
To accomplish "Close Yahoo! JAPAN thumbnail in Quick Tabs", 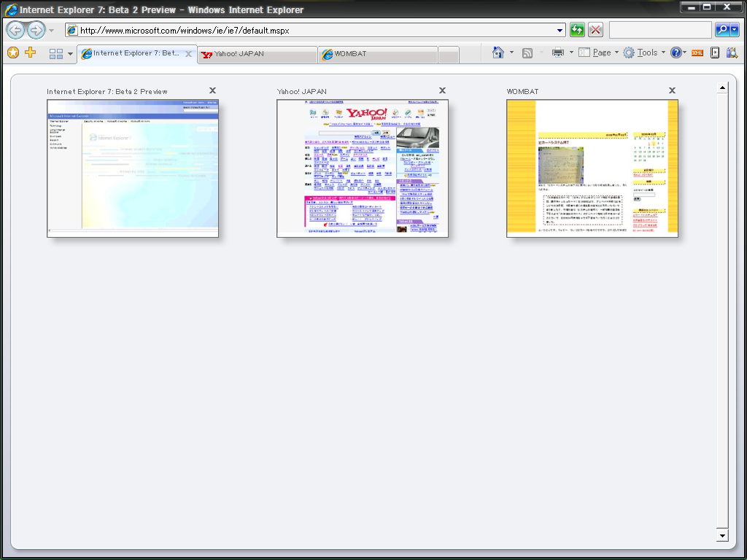I will tap(443, 90).
